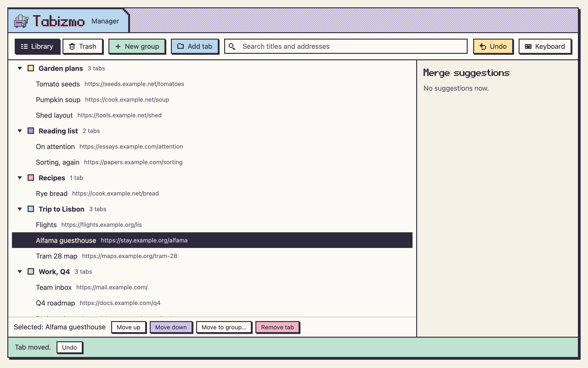
Task: Click the Remove tab button
Action: pyautogui.click(x=277, y=327)
